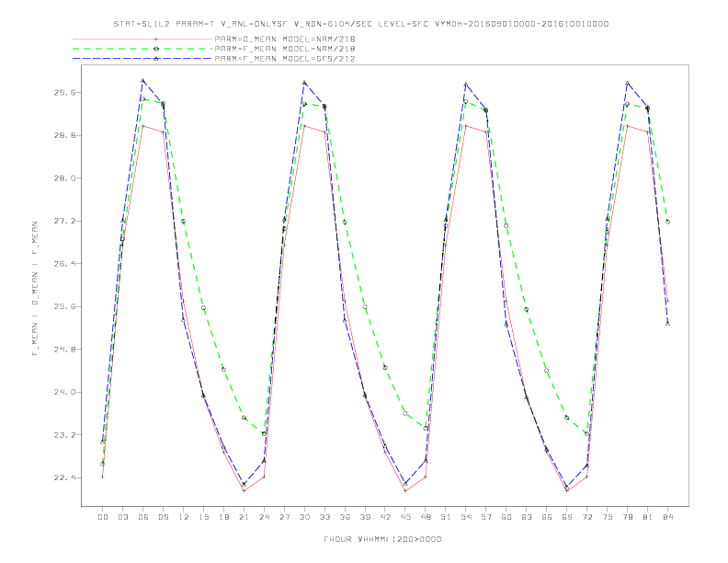The height and width of the screenshot is (563, 728).
Task: Click x-axis forecast hour label 51
Action: point(446,517)
